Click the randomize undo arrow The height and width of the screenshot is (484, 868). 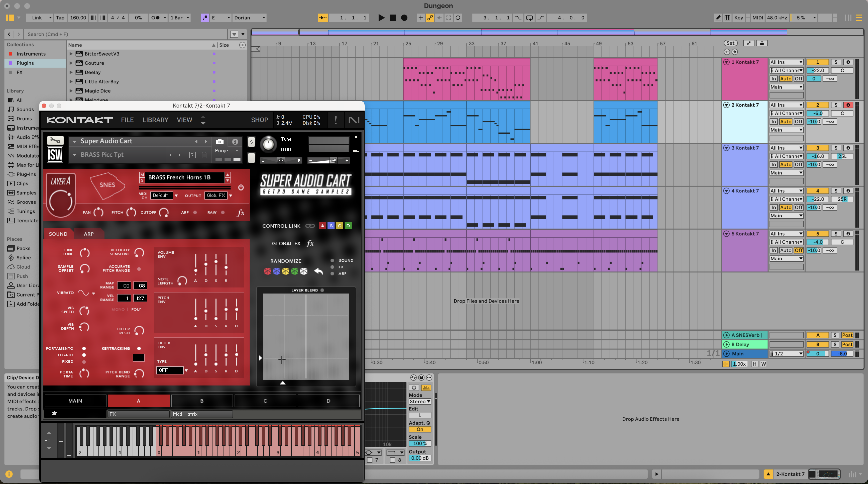click(x=318, y=271)
